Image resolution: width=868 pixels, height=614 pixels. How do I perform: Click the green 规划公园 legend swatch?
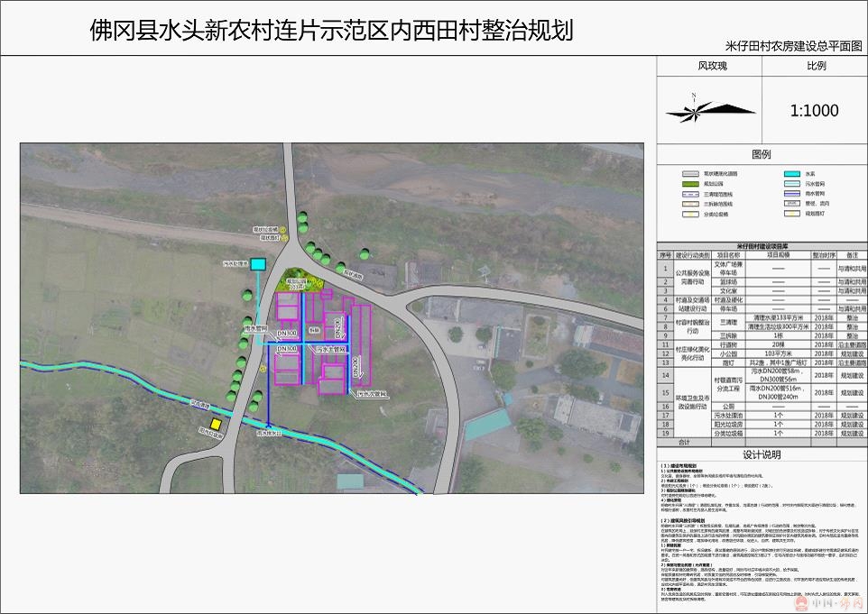(x=692, y=183)
